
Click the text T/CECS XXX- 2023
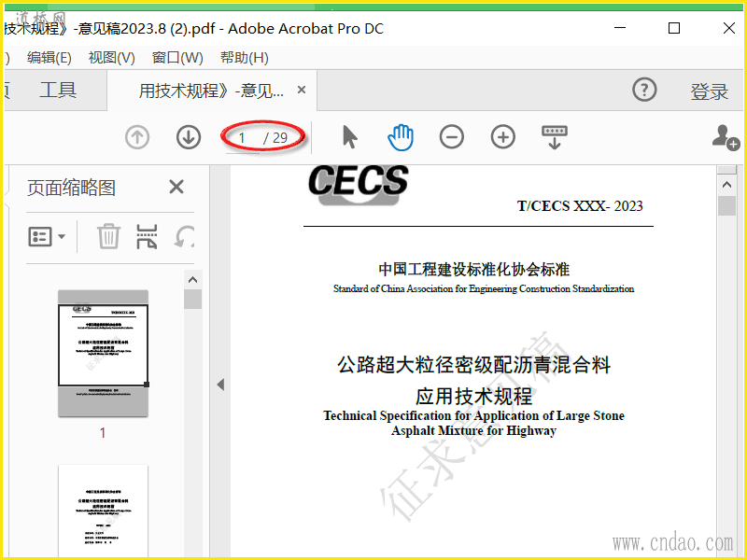pos(580,206)
